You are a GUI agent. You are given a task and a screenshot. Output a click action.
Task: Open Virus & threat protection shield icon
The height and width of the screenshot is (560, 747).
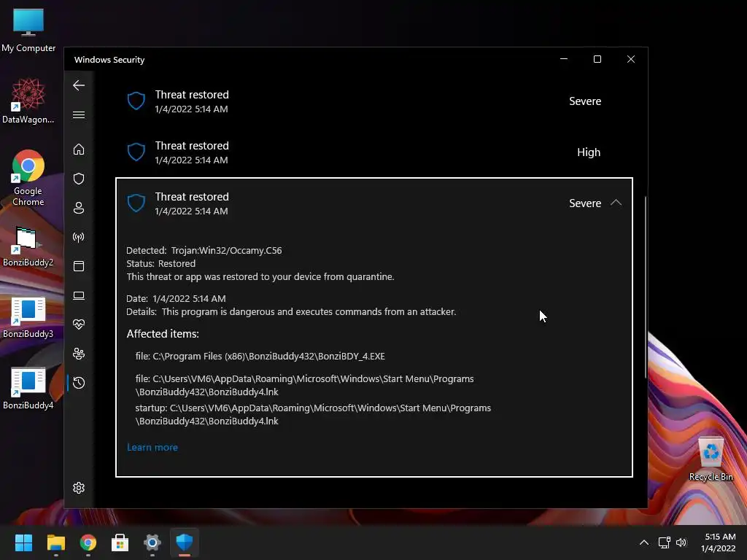coord(79,179)
